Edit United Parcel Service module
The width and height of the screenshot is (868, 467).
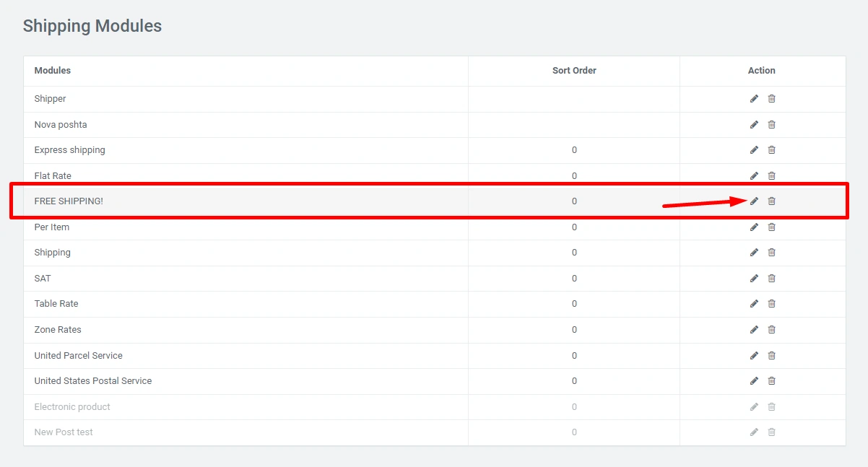(x=754, y=356)
